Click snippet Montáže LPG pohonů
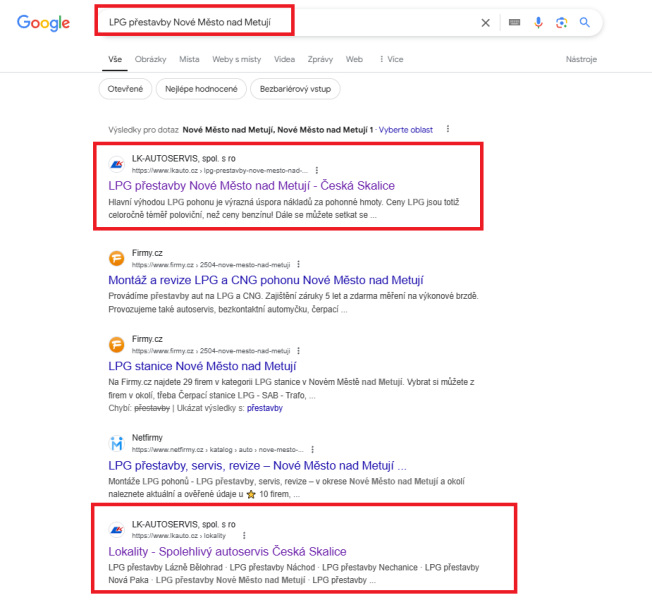 (x=286, y=488)
